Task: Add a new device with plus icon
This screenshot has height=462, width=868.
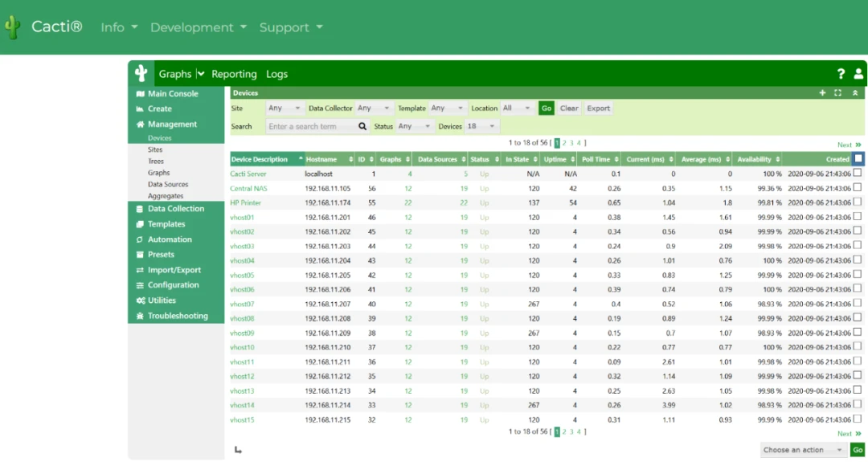Action: (822, 93)
